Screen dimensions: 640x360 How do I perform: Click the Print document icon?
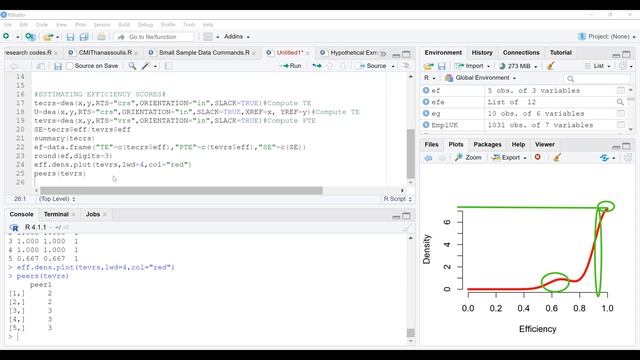click(101, 37)
